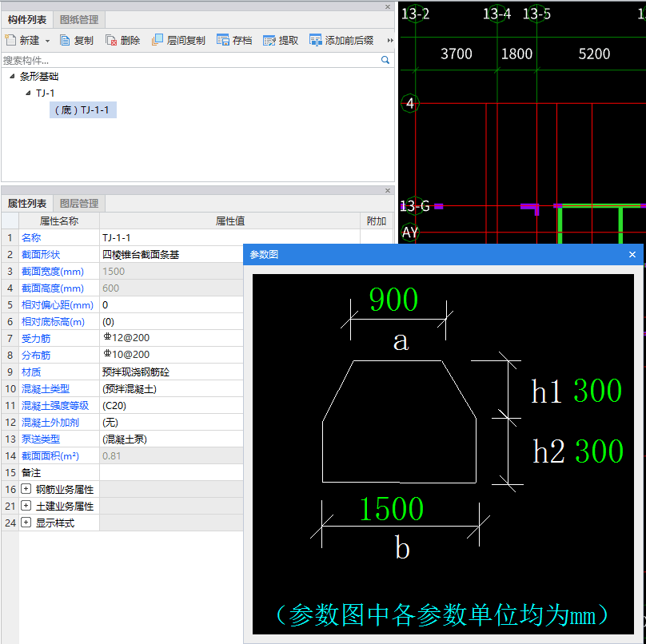646x644 pixels.
Task: Edit the h2 300 parameter value
Action: click(x=599, y=451)
